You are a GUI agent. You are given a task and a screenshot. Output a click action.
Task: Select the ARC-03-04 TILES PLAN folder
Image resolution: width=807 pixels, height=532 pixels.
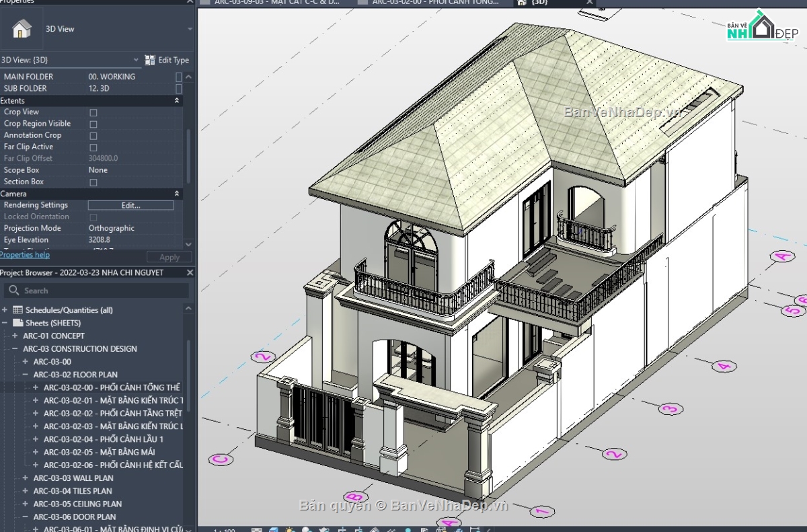pyautogui.click(x=73, y=491)
